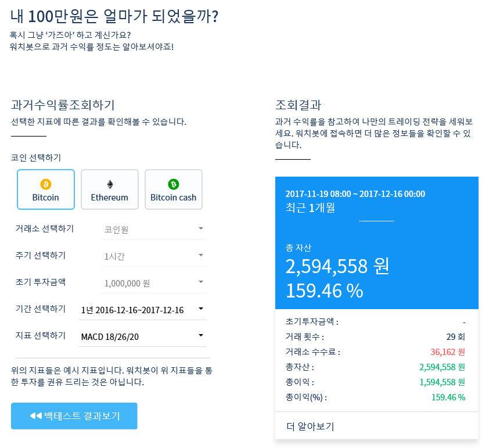Open the 초기 투자금액 dropdown showing 1,000,000 원

(x=154, y=283)
